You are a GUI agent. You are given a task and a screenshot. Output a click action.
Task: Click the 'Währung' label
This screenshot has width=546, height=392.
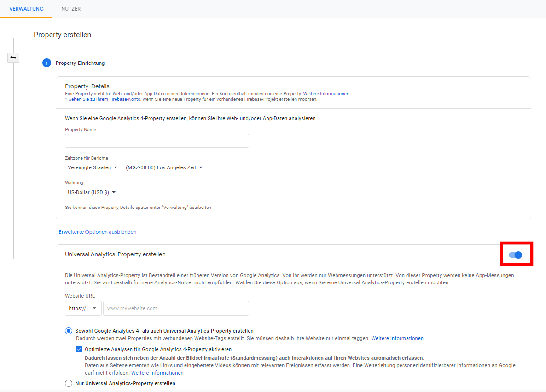(74, 182)
